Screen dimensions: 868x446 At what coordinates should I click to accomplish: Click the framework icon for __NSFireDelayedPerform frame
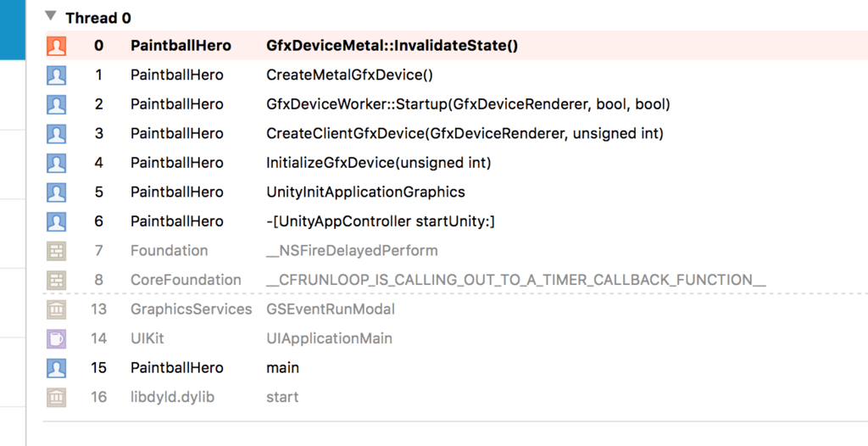(x=57, y=251)
